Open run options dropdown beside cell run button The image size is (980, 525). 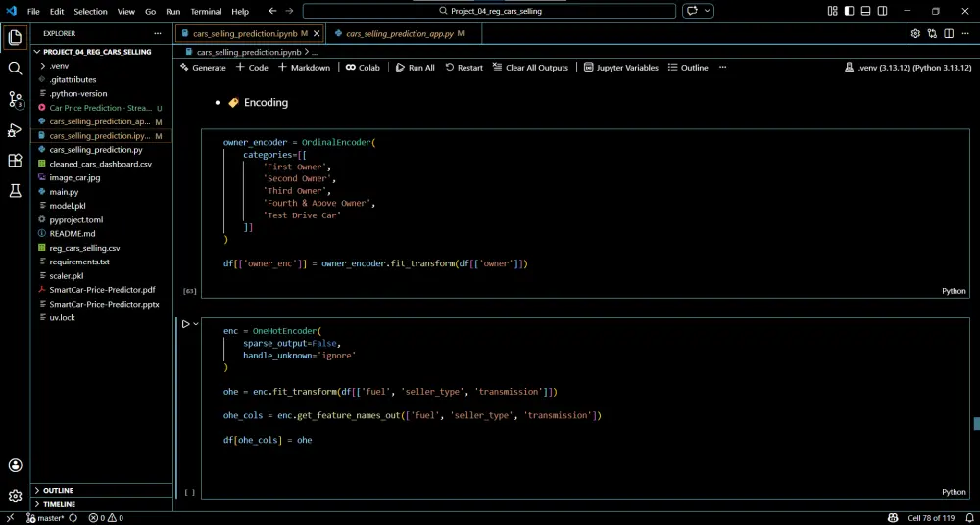[196, 324]
